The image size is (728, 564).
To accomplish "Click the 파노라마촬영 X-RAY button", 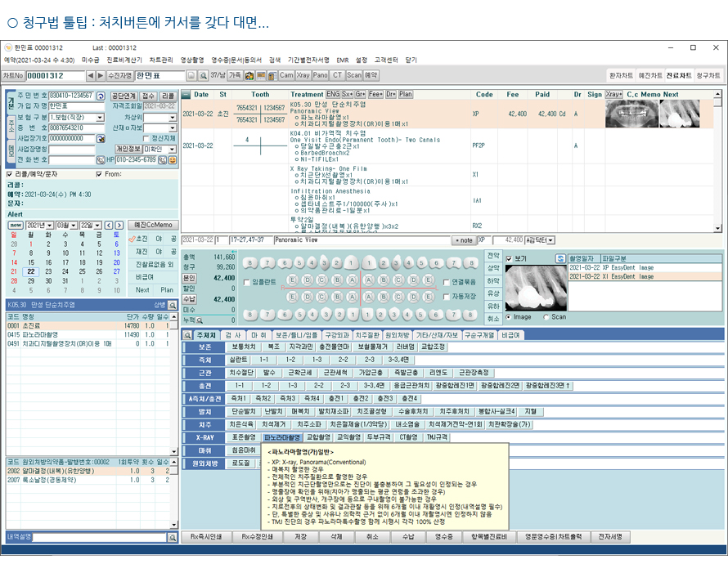I will [x=276, y=437].
